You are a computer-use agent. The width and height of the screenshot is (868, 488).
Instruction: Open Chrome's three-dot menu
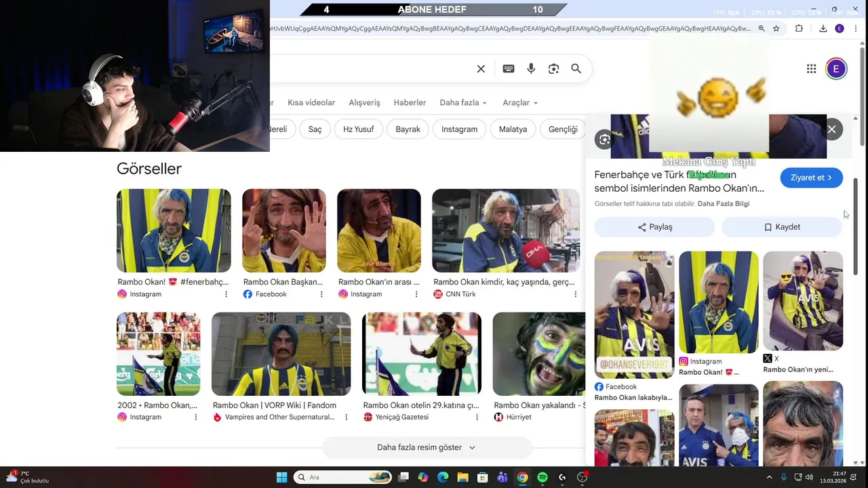point(856,28)
